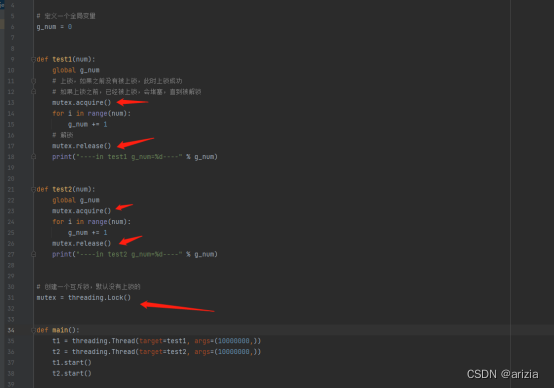The height and width of the screenshot is (389, 554).
Task: Click the fold end marker at line 27
Action: click(34, 254)
